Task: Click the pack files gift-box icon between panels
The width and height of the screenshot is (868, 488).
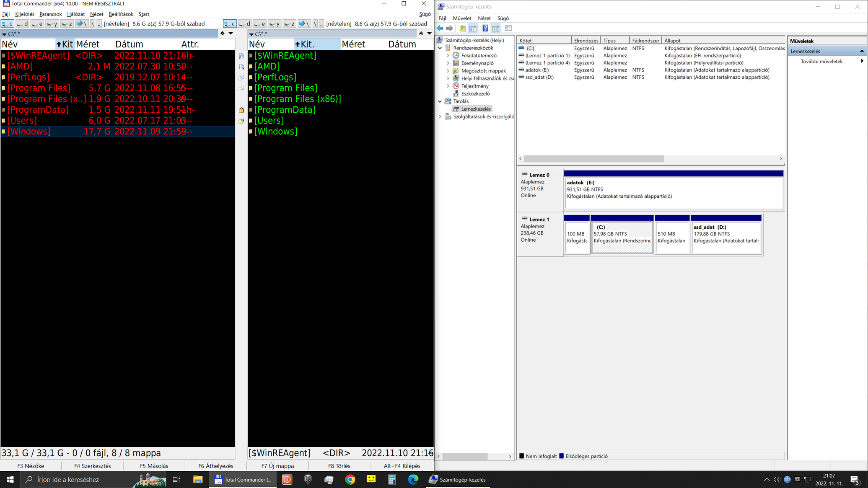Action: pos(241,110)
